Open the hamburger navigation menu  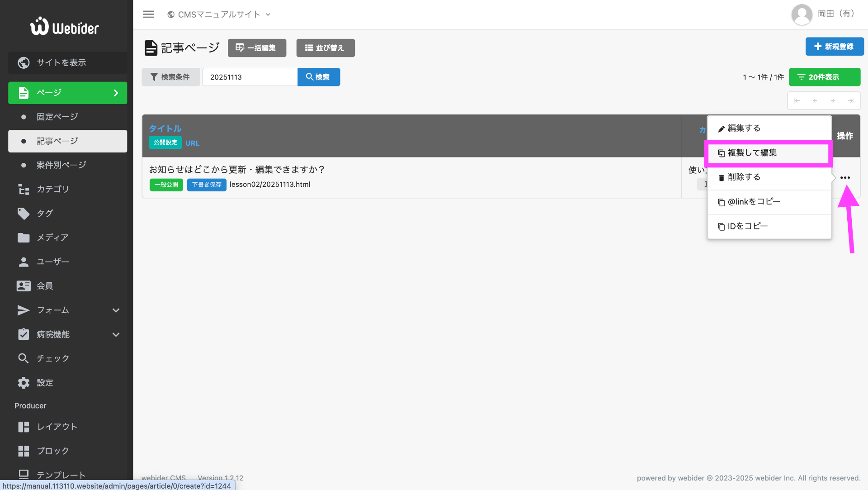coord(148,14)
